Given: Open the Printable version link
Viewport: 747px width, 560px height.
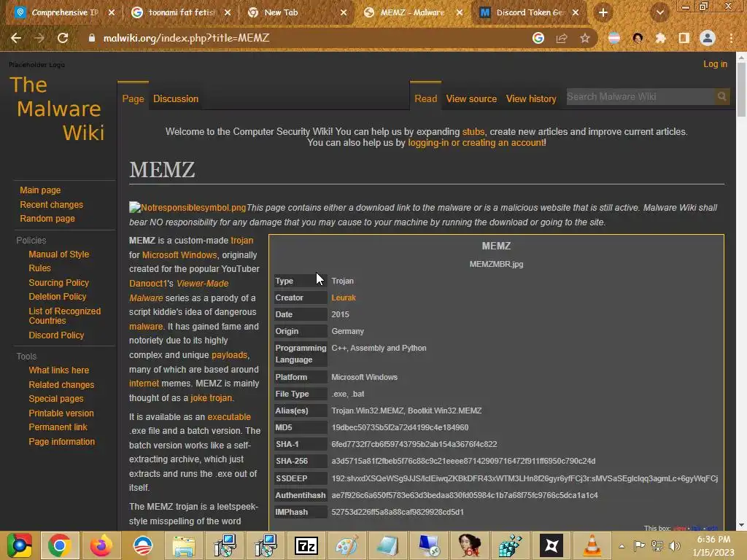Looking at the screenshot, I should tap(61, 413).
